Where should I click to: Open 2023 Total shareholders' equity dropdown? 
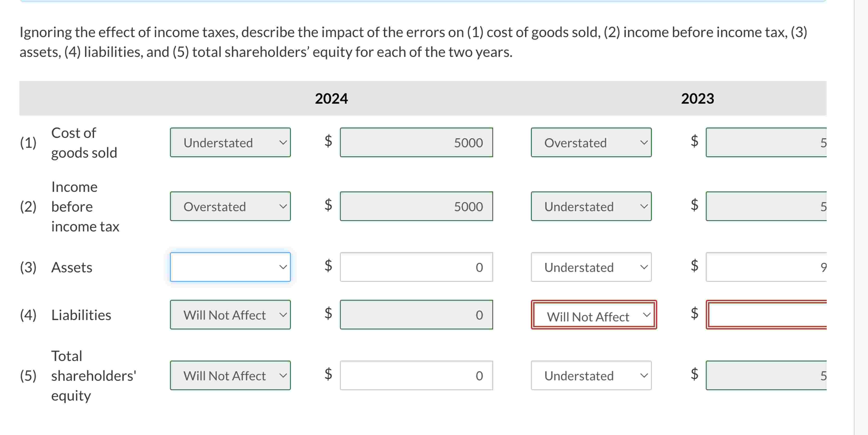click(x=591, y=375)
